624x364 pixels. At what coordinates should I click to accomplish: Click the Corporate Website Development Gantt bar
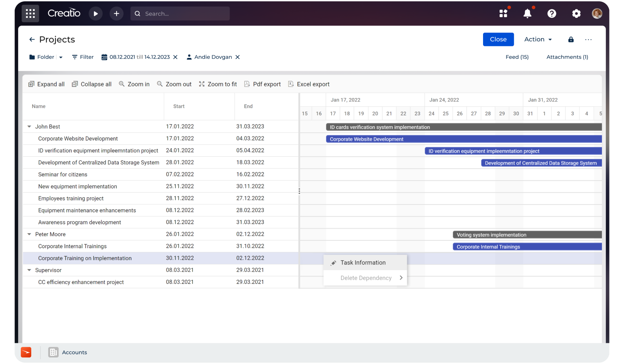(x=463, y=139)
